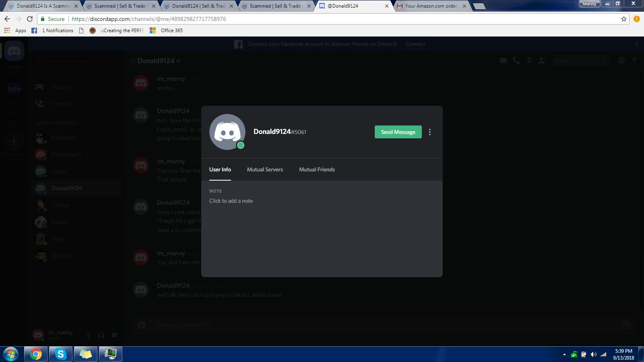The width and height of the screenshot is (644, 362).
Task: Click the note field to add a note
Action: [x=231, y=201]
